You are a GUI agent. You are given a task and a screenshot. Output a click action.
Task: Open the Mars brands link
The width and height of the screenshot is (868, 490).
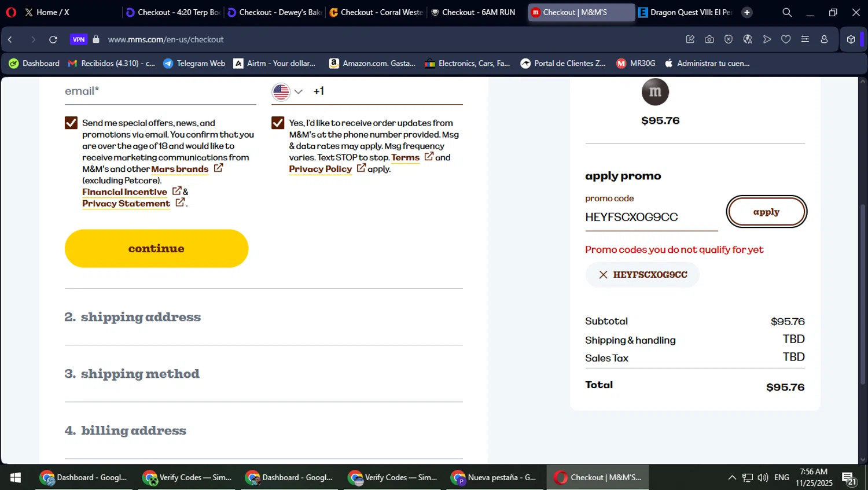180,169
